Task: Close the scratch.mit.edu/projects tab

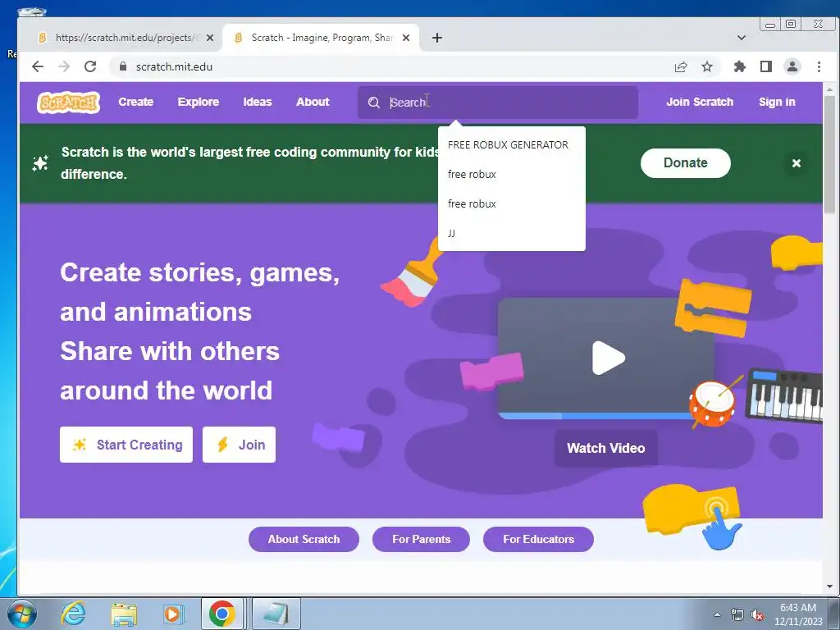Action: tap(210, 38)
